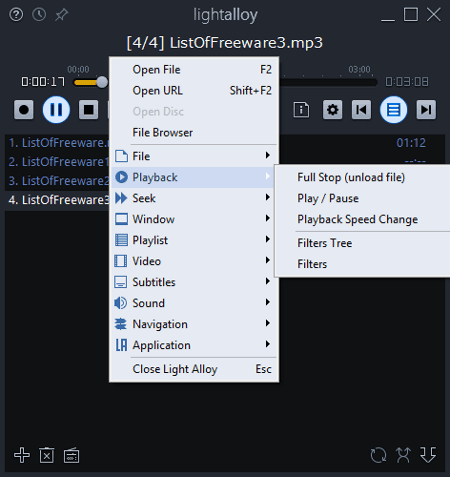The height and width of the screenshot is (477, 450).
Task: Open settings with the gear icon
Action: 332,109
